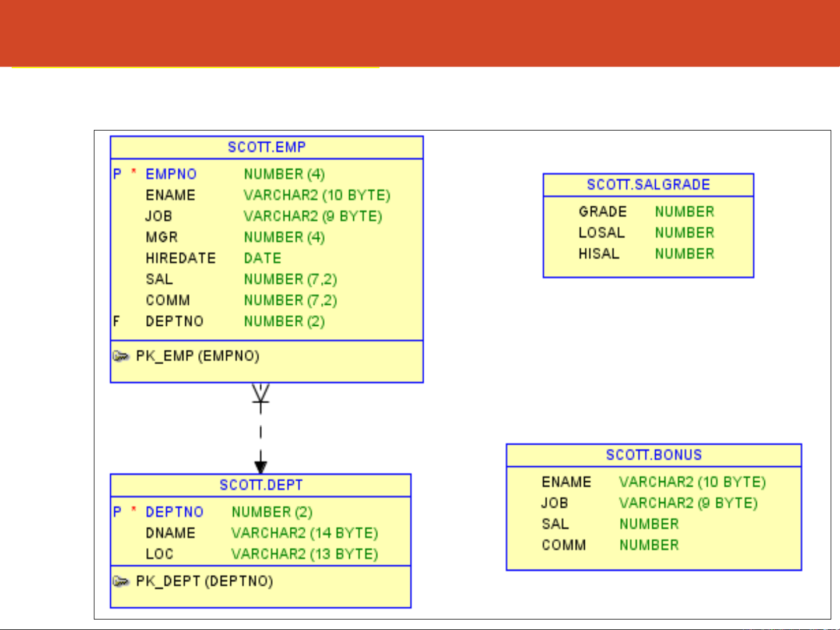Click the red asterisk beside EMPNO
Image resolution: width=840 pixels, height=630 pixels.
pyautogui.click(x=133, y=173)
